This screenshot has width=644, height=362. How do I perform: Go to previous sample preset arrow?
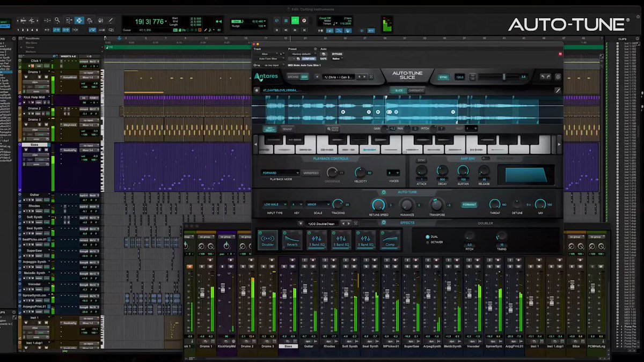(x=359, y=77)
